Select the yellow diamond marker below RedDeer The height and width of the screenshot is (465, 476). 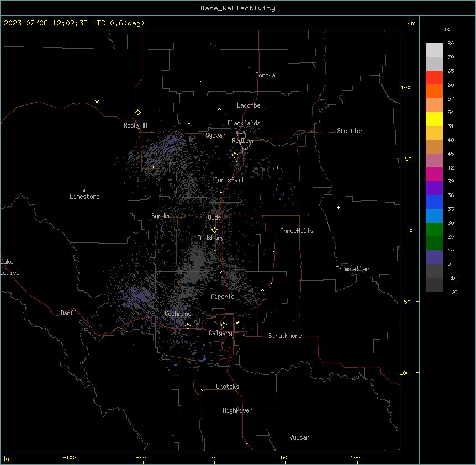(235, 155)
